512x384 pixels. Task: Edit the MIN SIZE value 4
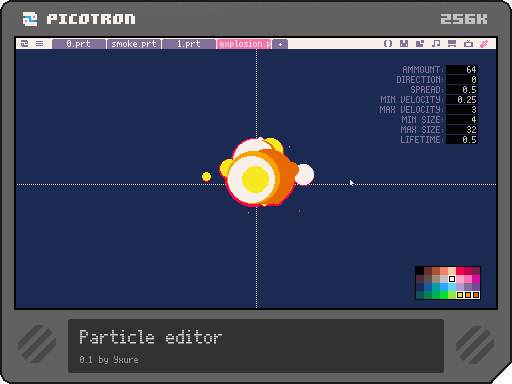point(462,119)
